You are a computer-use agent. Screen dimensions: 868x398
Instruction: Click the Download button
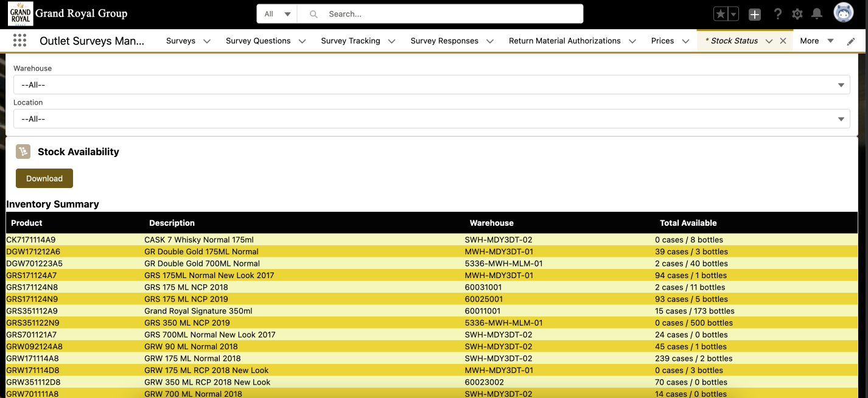click(44, 178)
